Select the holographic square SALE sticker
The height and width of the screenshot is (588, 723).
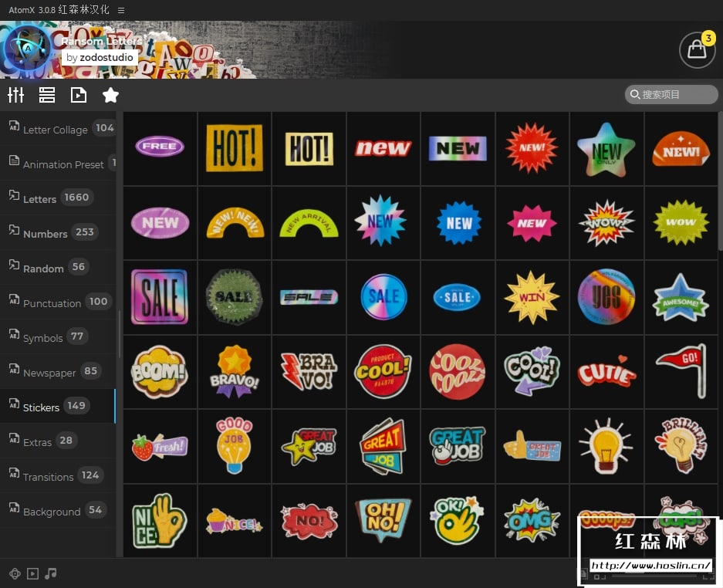[x=160, y=297]
